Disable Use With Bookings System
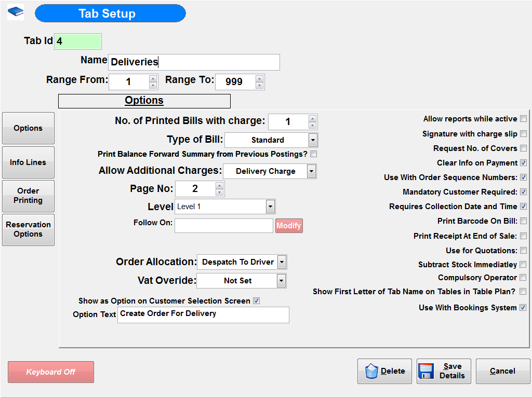 coord(523,307)
